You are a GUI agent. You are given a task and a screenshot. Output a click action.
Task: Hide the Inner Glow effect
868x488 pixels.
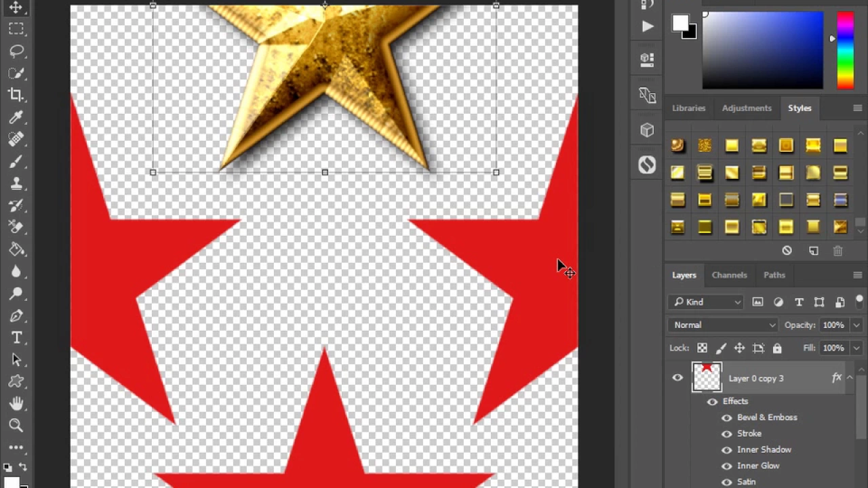(x=726, y=466)
